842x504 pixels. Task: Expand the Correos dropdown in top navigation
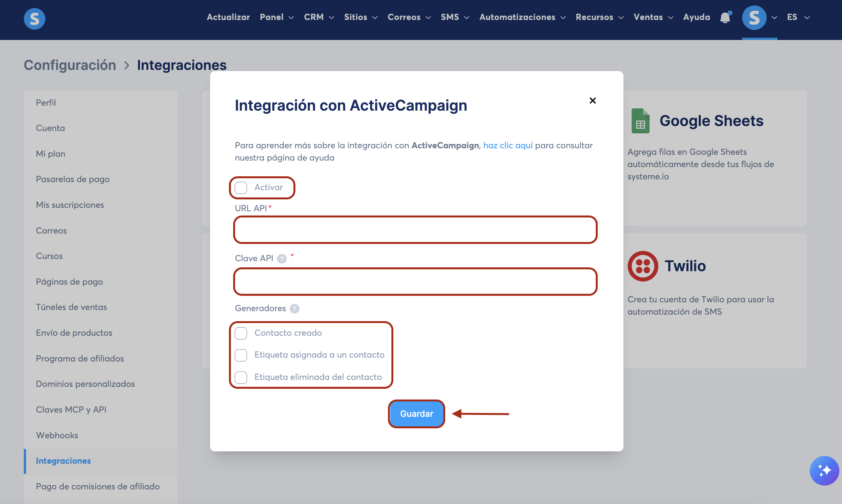[x=409, y=17]
